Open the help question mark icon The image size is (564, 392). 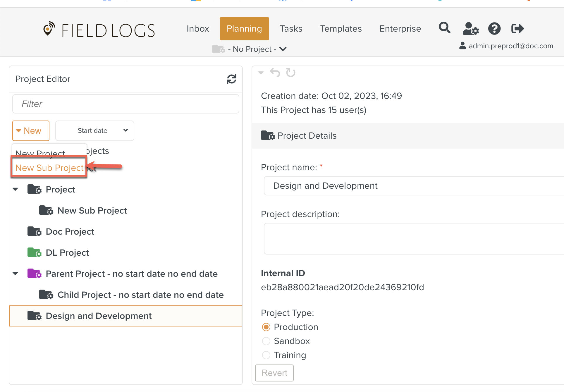[494, 29]
